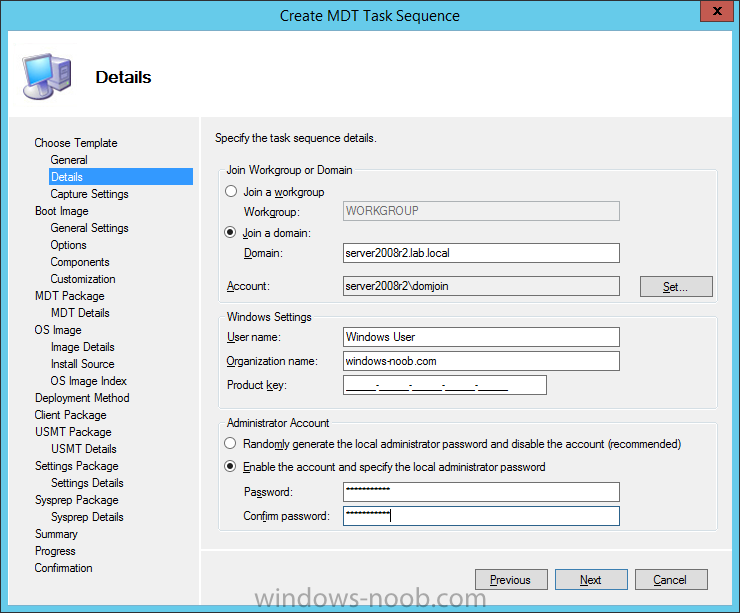Cancel the task sequence wizard
Viewport: 740px width, 613px height.
tap(671, 579)
